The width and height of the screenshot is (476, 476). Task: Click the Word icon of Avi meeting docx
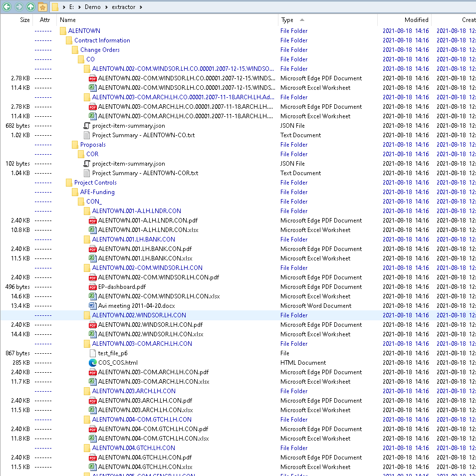[x=92, y=306]
